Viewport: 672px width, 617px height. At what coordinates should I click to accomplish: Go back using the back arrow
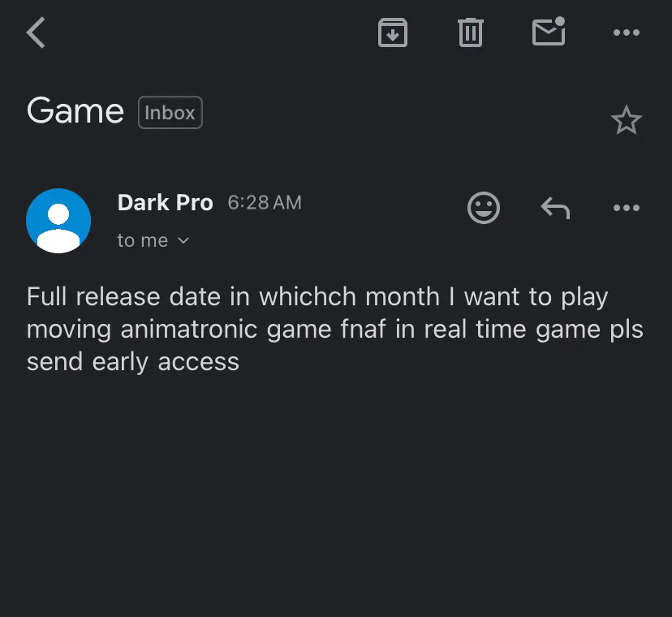(x=37, y=33)
